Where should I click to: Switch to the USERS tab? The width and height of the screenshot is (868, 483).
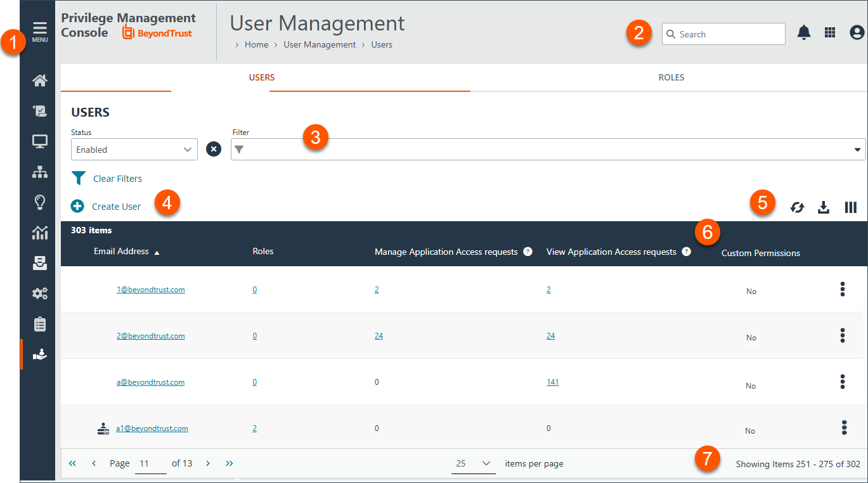(x=262, y=77)
